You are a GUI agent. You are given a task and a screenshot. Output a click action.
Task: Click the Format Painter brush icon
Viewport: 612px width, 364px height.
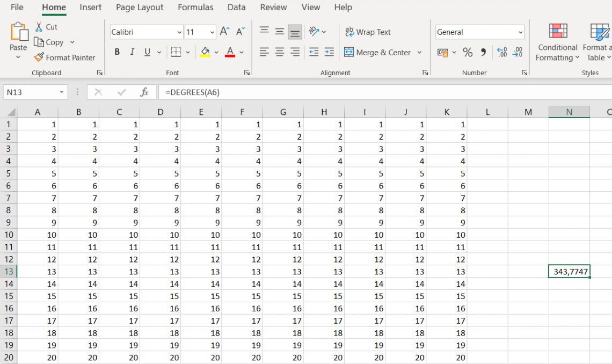39,57
